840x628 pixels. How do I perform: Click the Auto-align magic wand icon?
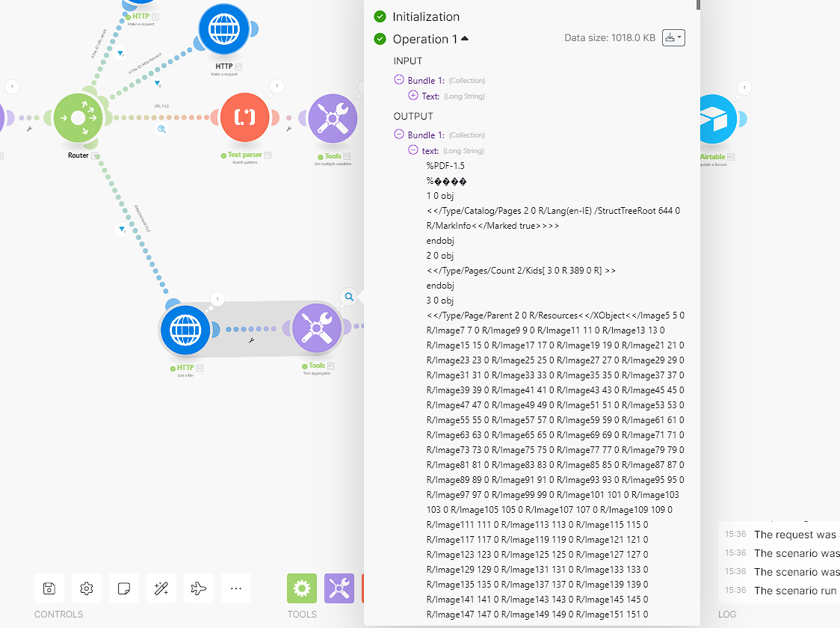(x=161, y=588)
